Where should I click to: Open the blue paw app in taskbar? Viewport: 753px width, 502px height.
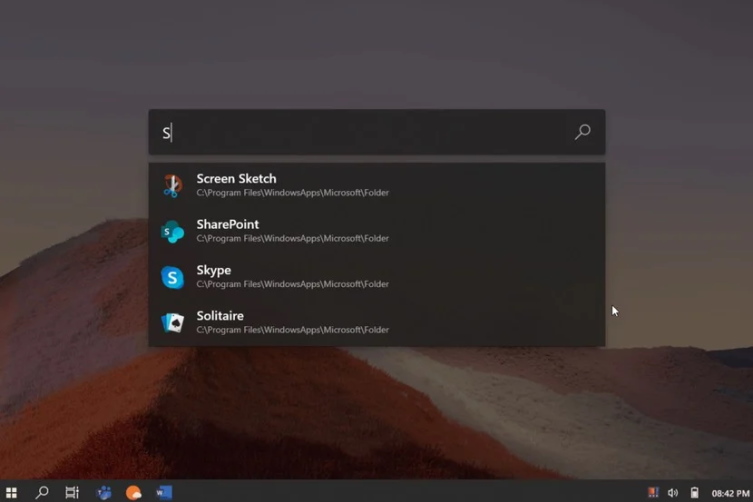point(104,492)
